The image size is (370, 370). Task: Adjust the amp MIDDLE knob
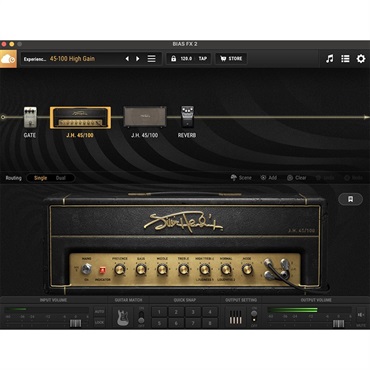coord(162,269)
